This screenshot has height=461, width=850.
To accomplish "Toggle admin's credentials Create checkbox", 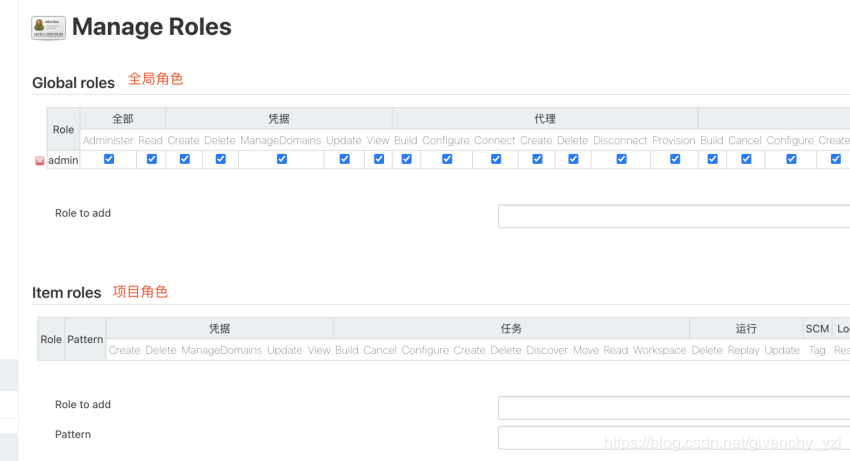I will pos(185,159).
